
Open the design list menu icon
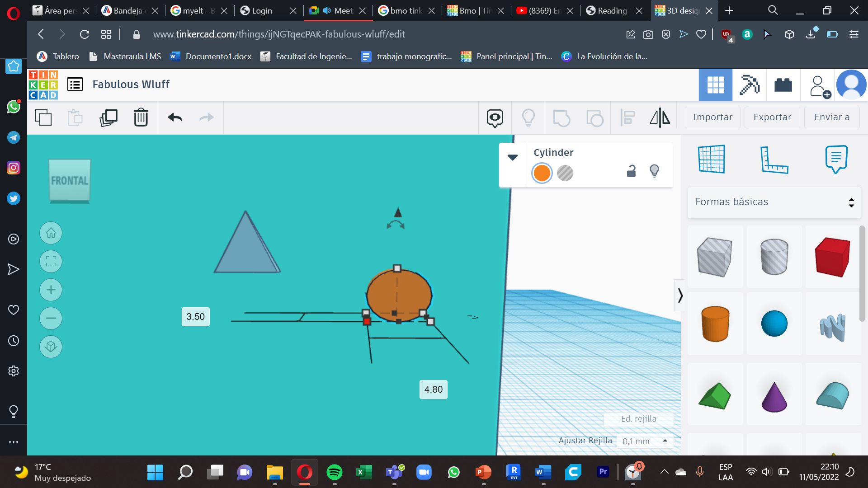tap(75, 84)
